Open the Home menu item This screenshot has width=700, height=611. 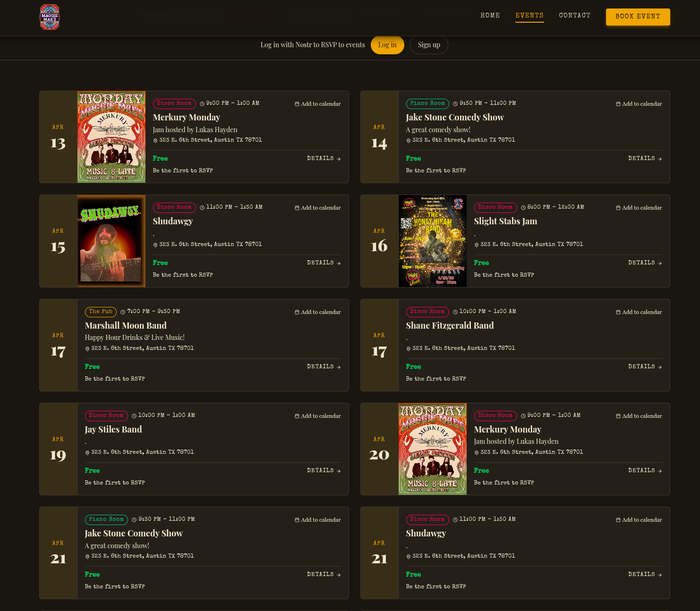tap(490, 16)
